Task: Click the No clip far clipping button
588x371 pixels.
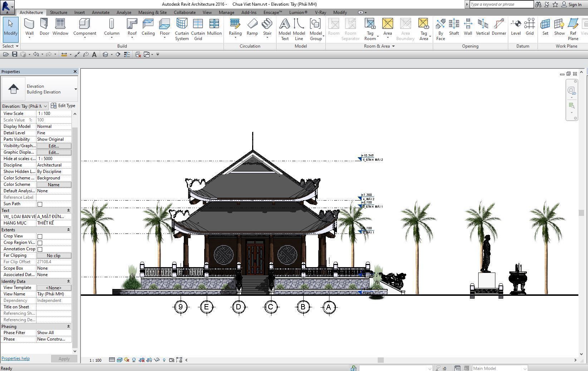Action: click(54, 256)
